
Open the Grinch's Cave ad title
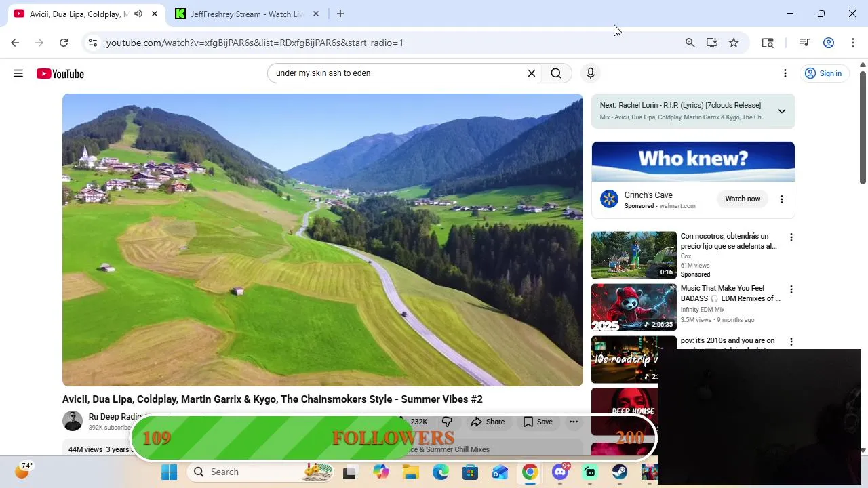coord(648,195)
